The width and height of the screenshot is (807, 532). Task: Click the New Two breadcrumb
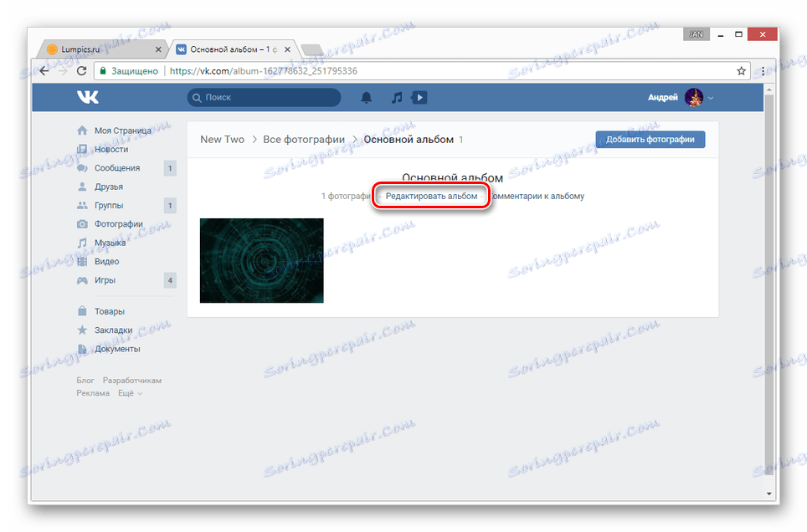coord(223,140)
